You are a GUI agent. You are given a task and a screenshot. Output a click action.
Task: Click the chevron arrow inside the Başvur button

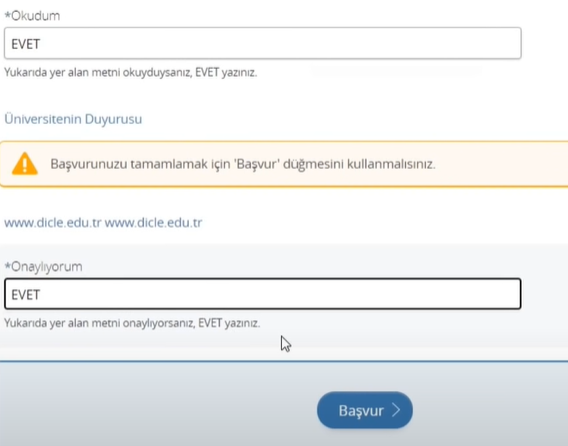tap(396, 410)
